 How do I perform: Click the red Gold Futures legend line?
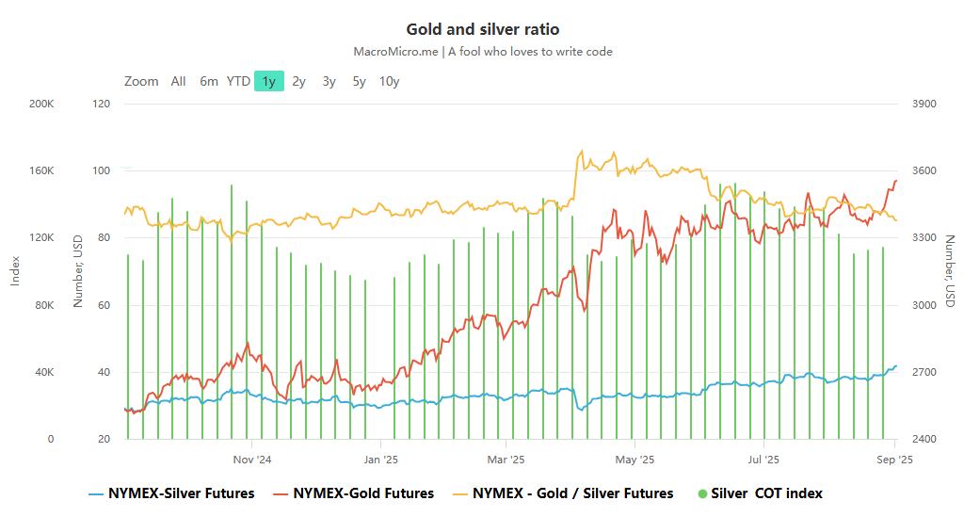click(x=281, y=493)
